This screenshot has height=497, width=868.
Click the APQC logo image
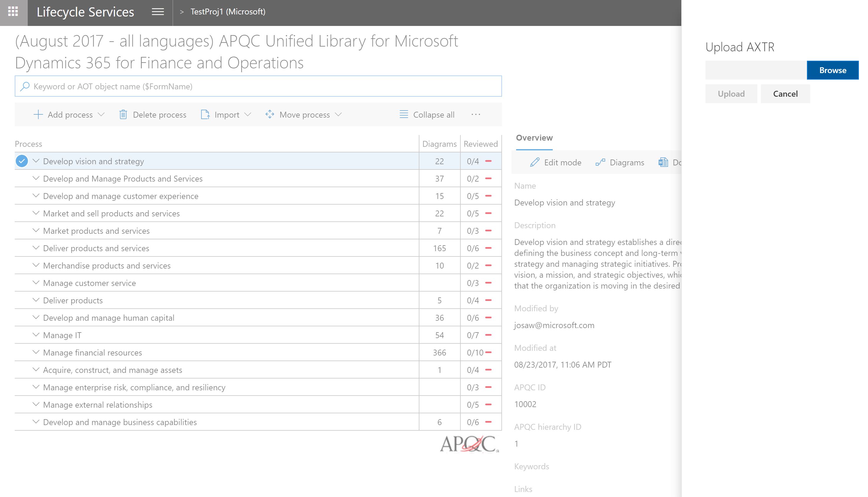tap(469, 444)
